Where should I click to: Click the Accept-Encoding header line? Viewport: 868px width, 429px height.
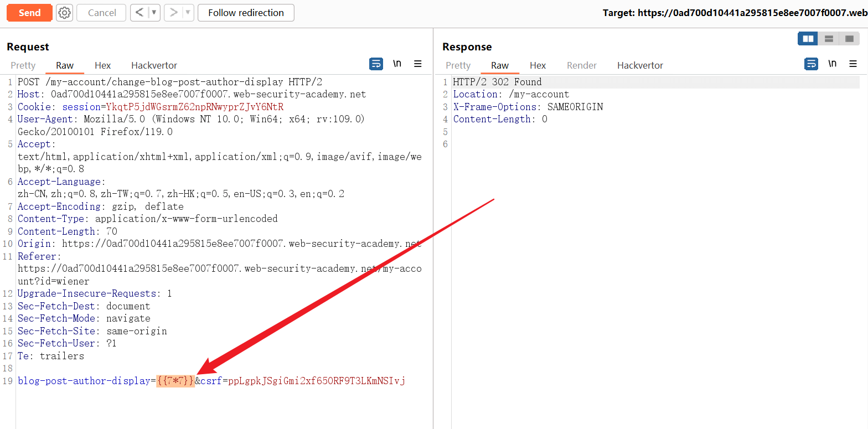click(x=101, y=206)
